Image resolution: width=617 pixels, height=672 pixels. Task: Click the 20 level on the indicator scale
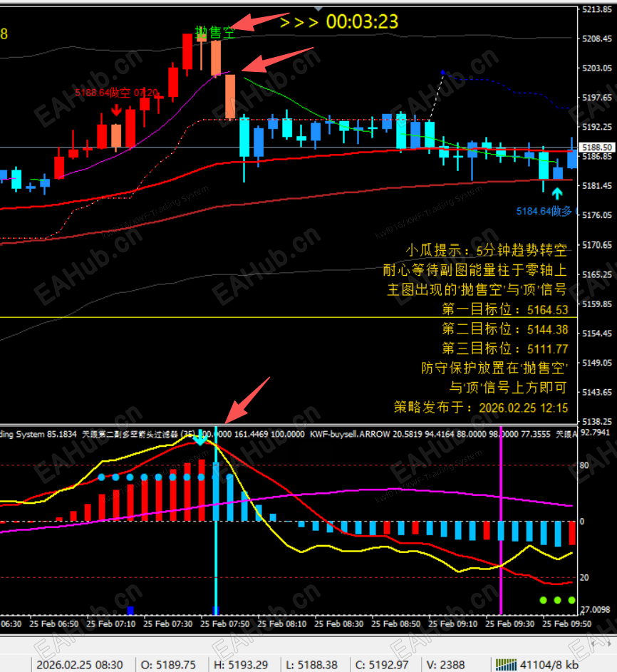click(x=584, y=578)
